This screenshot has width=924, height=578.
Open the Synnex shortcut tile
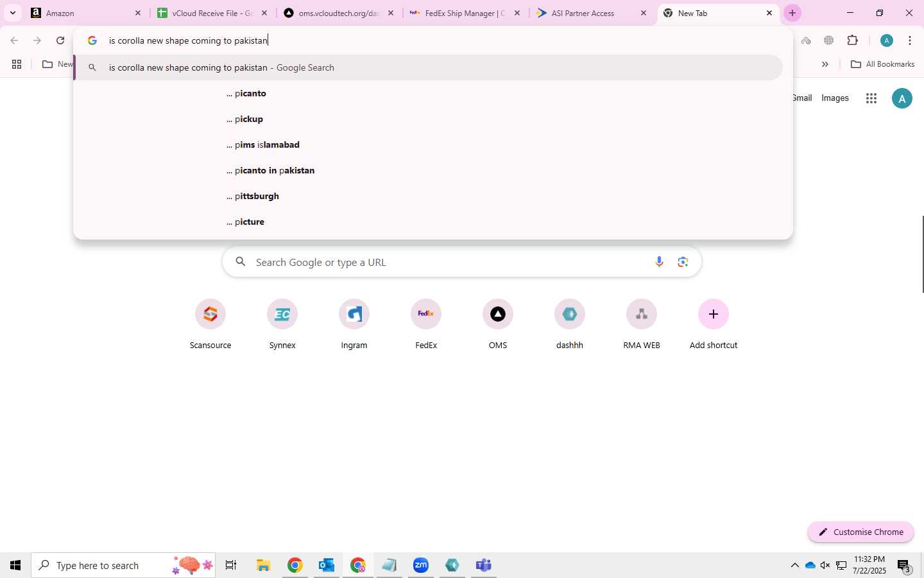pos(282,324)
